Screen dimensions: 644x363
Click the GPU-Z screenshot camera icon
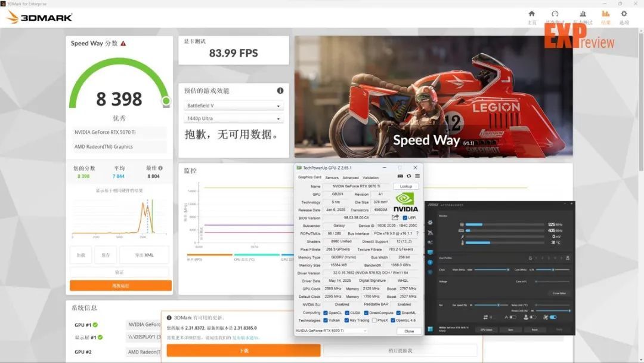[400, 176]
